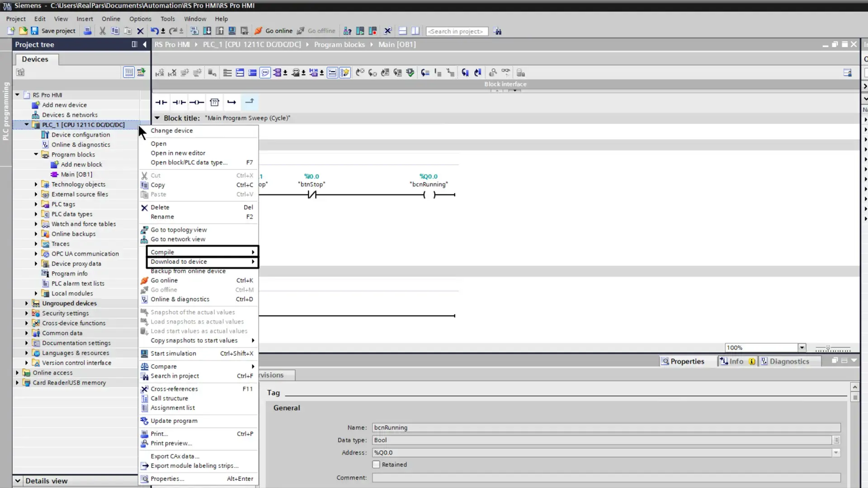Toggle network comments with the speech bubble icon
Screen dimensions: 868x488
click(265, 72)
